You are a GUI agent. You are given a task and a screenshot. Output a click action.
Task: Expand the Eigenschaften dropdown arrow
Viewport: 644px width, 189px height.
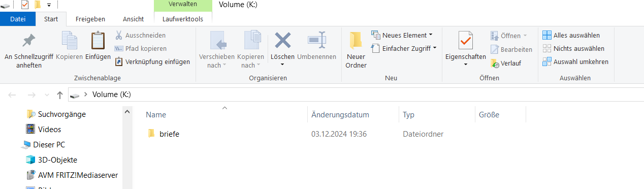465,65
